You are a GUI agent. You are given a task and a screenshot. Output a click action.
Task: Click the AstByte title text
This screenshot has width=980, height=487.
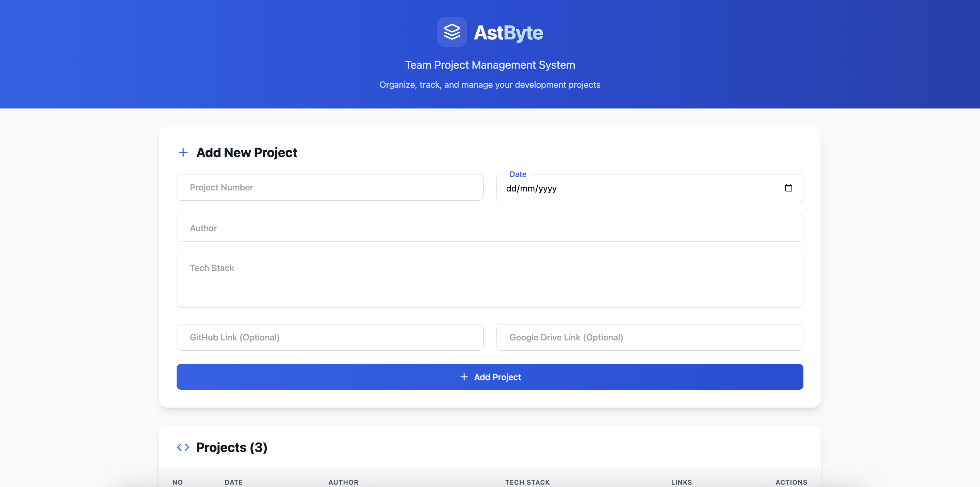click(508, 33)
